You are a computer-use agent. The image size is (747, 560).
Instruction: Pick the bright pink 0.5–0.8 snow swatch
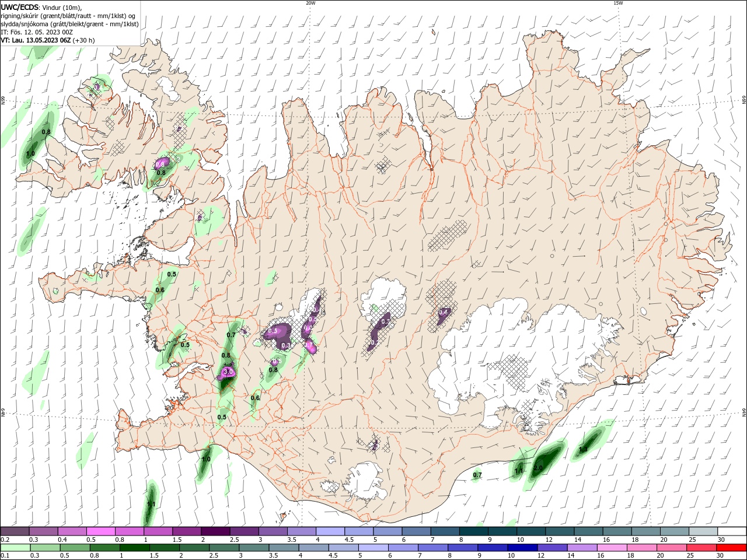pyautogui.click(x=100, y=531)
